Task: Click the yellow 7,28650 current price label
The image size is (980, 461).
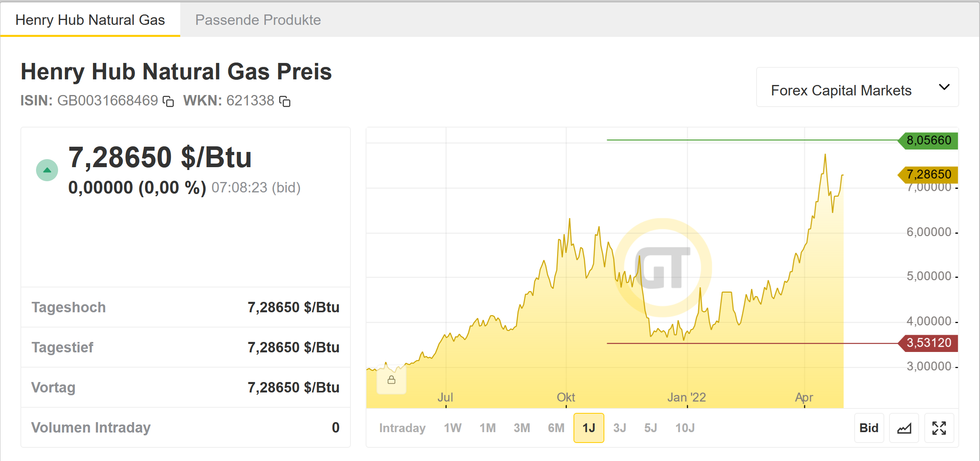Action: click(928, 174)
